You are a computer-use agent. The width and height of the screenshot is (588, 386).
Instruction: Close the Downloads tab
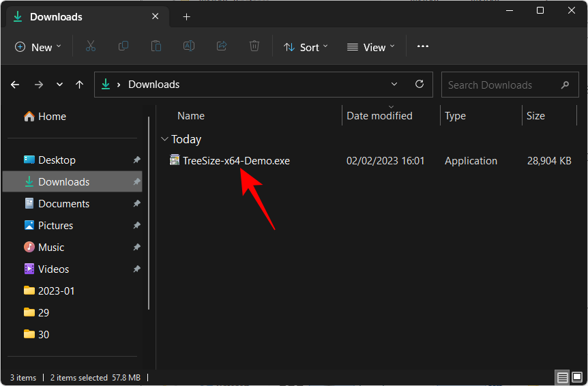156,16
